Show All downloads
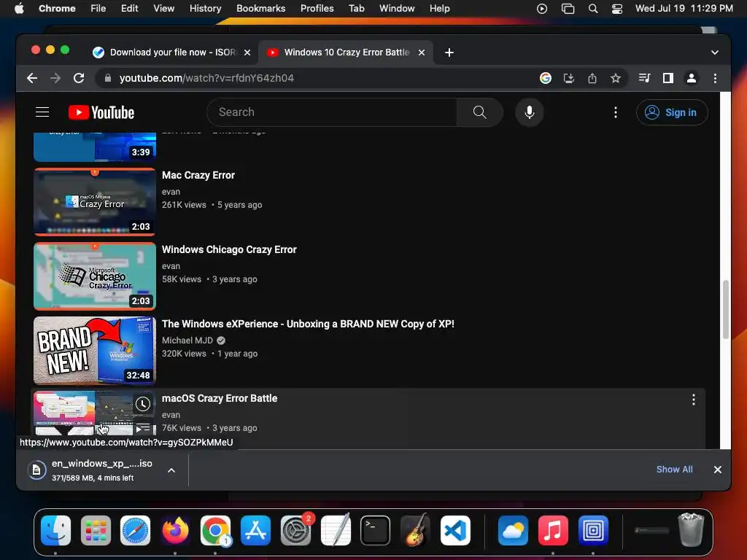747x560 pixels. tap(675, 470)
